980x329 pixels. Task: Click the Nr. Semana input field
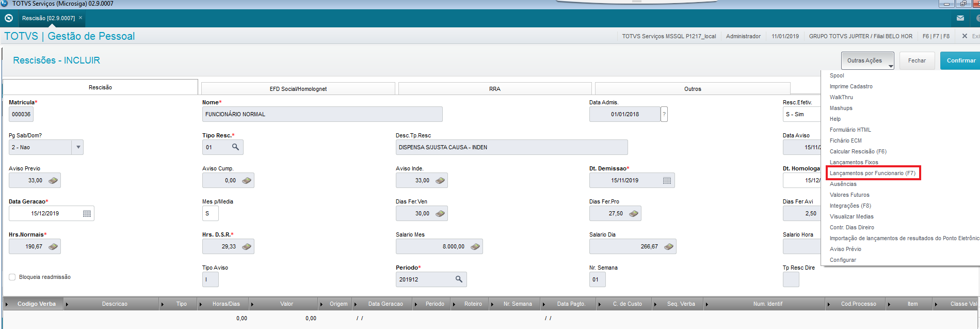(597, 279)
